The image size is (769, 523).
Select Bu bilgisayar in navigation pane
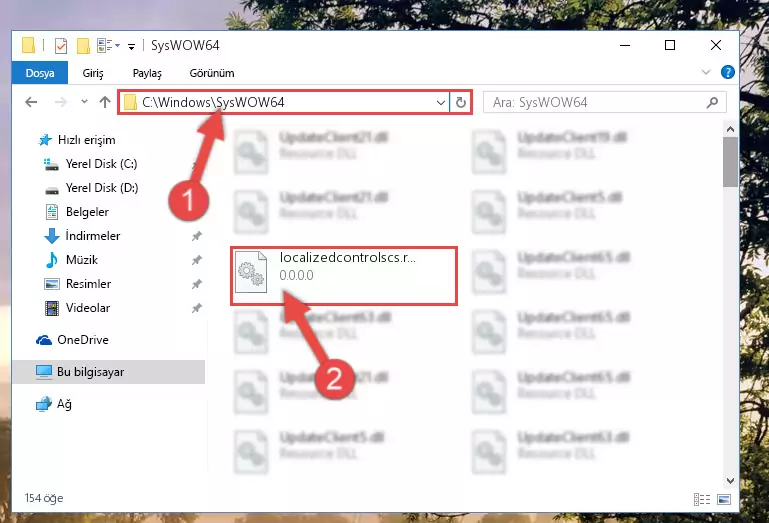click(108, 372)
